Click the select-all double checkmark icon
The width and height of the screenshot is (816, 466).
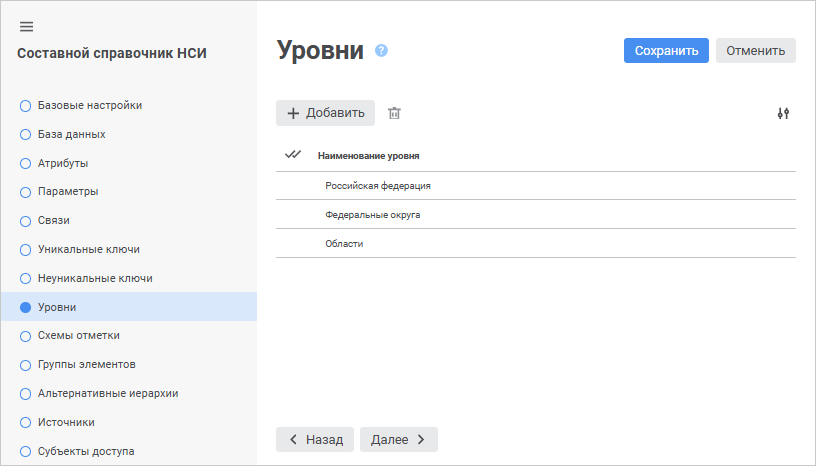tap(293, 155)
